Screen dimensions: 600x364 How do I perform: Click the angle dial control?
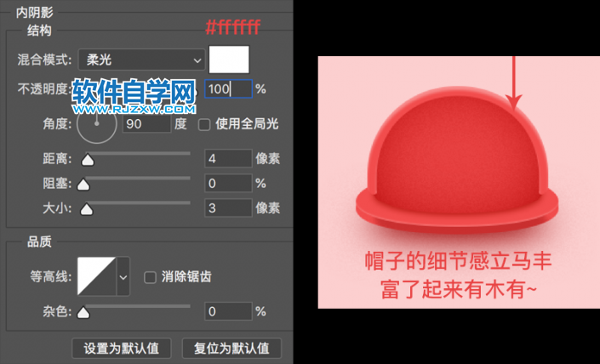[x=97, y=124]
